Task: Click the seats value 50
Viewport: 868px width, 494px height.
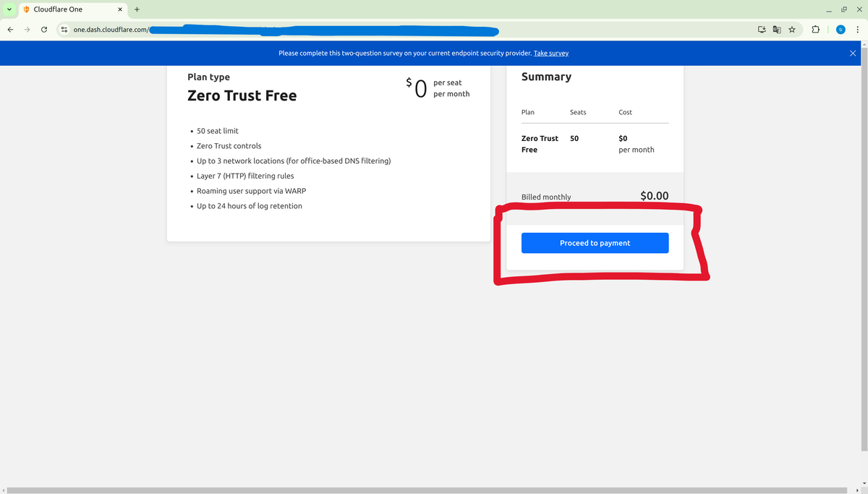Action: click(574, 138)
